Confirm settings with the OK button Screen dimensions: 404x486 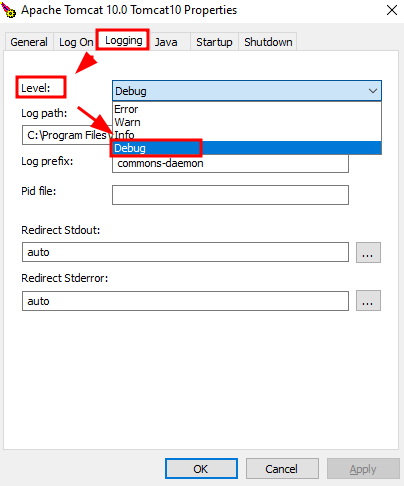pyautogui.click(x=201, y=469)
